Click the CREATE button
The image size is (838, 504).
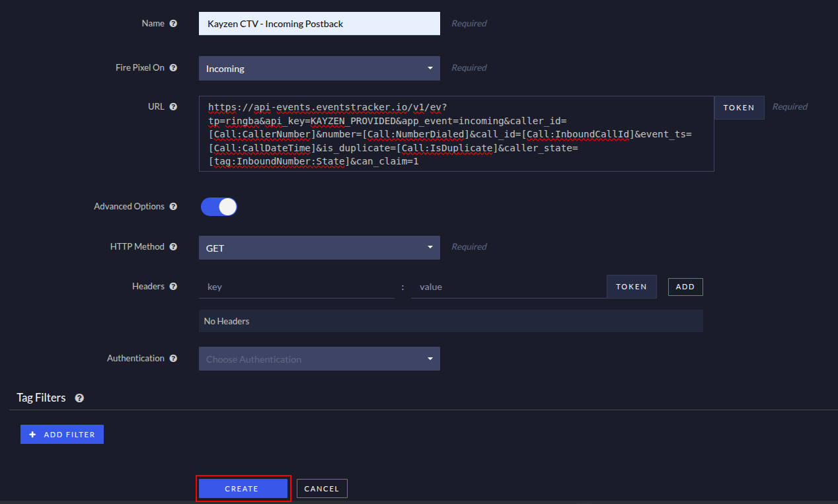tap(242, 488)
